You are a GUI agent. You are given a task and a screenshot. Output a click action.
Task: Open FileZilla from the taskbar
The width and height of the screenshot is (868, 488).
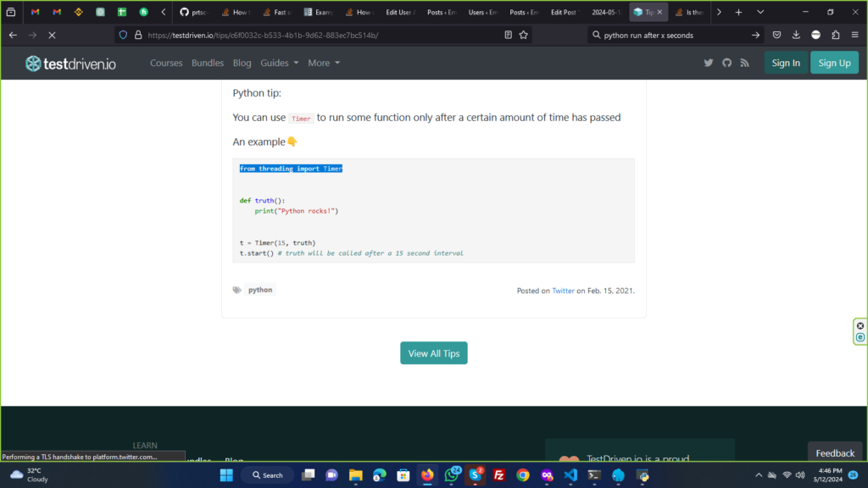pyautogui.click(x=499, y=475)
